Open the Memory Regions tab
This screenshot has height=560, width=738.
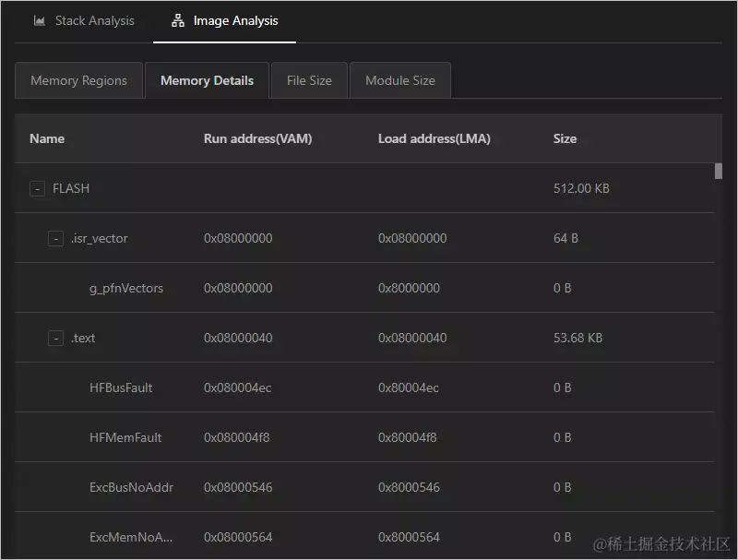tap(79, 80)
